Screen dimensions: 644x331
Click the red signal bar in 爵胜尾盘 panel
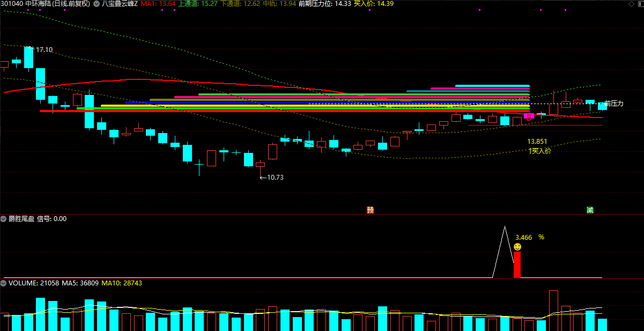(517, 264)
